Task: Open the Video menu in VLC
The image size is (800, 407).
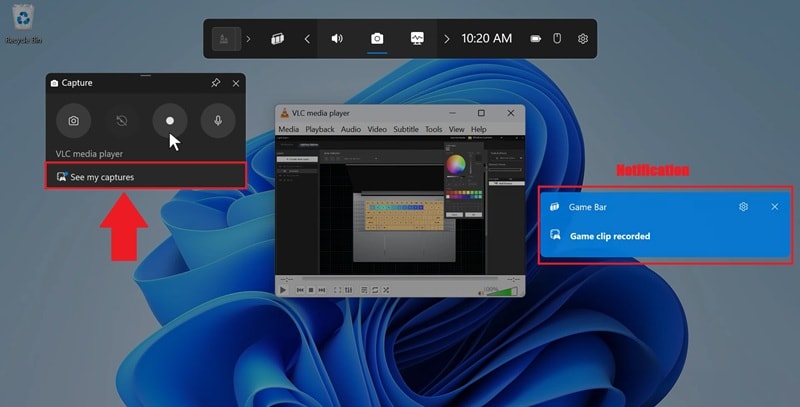Action: 377,129
